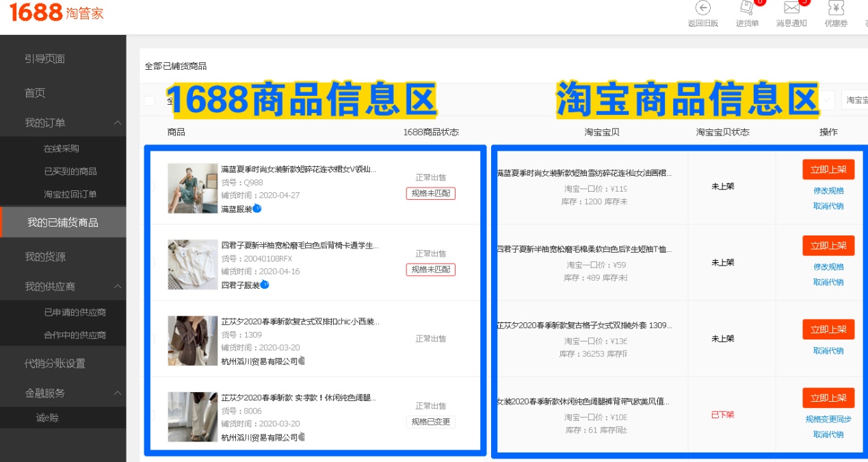Click the 优惠券 coupon icon
The image size is (868, 462).
pyautogui.click(x=835, y=8)
